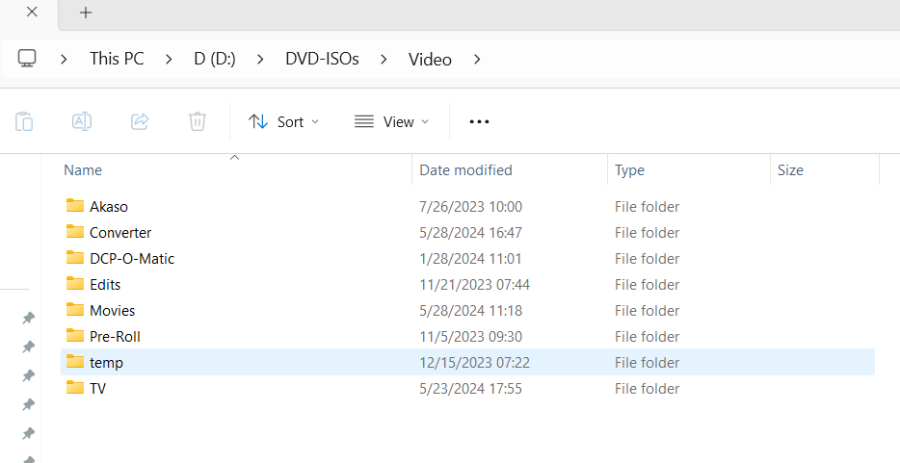Select the Pre-Roll folder
The width and height of the screenshot is (900, 463).
point(115,336)
